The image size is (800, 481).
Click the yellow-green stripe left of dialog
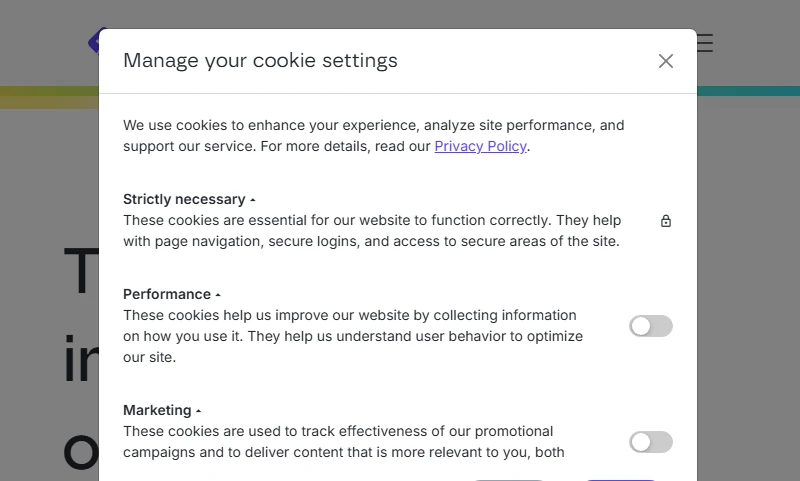[x=49, y=97]
